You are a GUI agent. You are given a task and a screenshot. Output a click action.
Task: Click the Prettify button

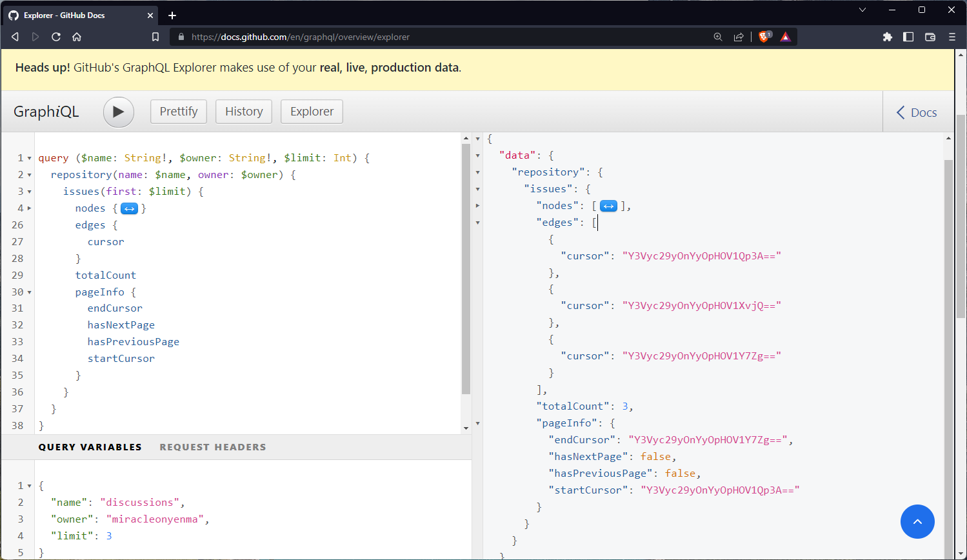179,112
